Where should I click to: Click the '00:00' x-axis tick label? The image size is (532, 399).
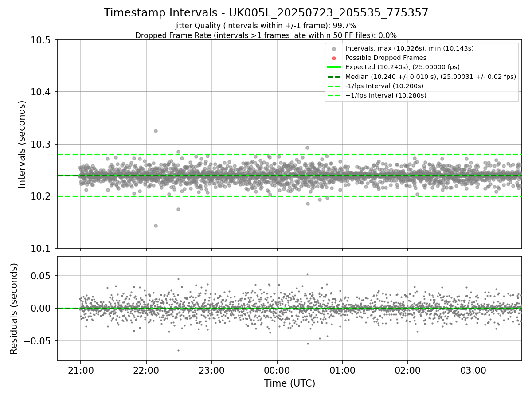point(277,370)
